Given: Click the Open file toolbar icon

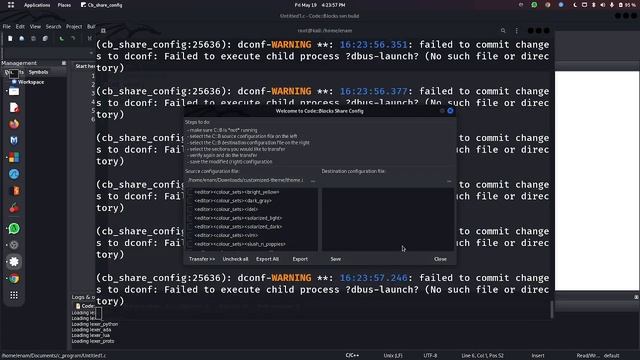Looking at the screenshot, I should tap(22, 38).
